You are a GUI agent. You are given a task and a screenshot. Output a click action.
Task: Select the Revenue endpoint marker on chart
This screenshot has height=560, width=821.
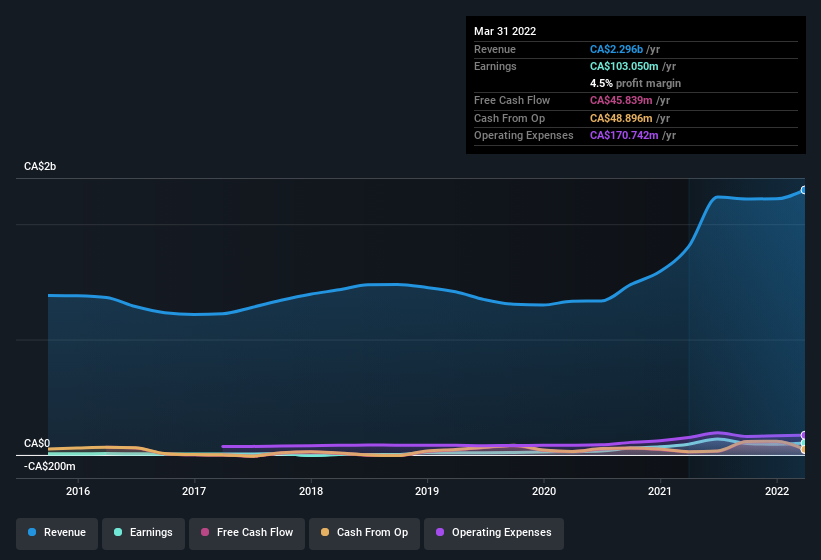pos(803,190)
